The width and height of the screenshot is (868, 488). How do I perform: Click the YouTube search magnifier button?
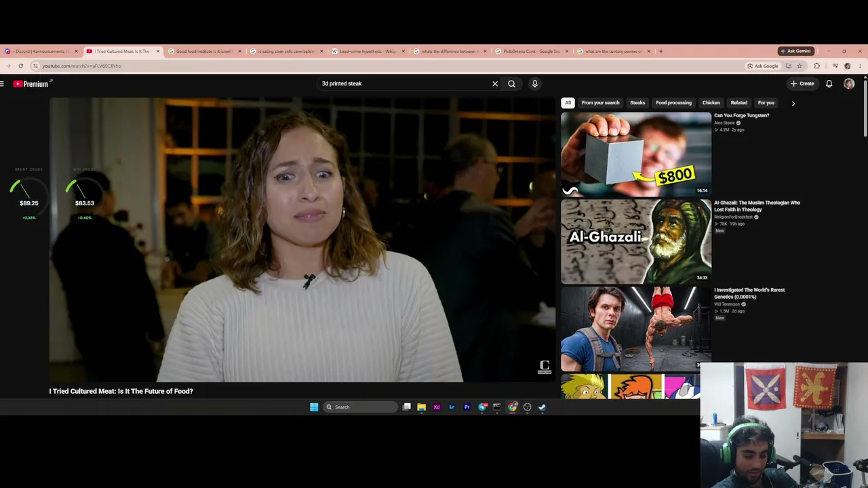click(512, 84)
